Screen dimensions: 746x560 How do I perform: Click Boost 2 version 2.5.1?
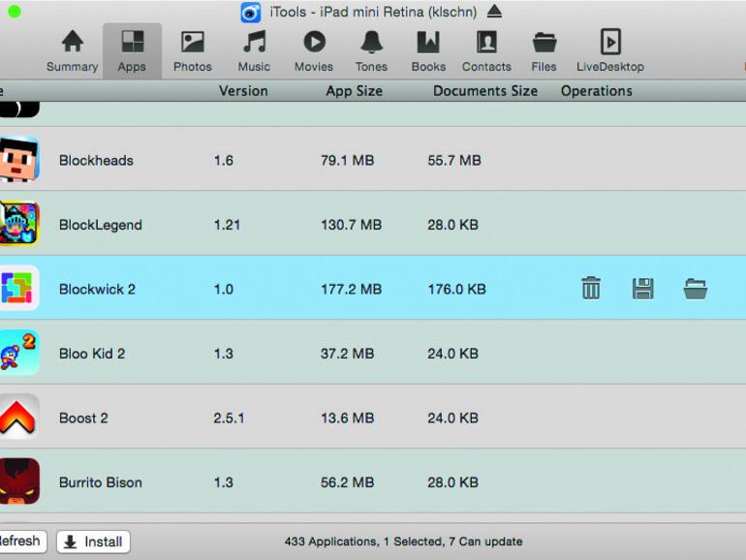[229, 419]
